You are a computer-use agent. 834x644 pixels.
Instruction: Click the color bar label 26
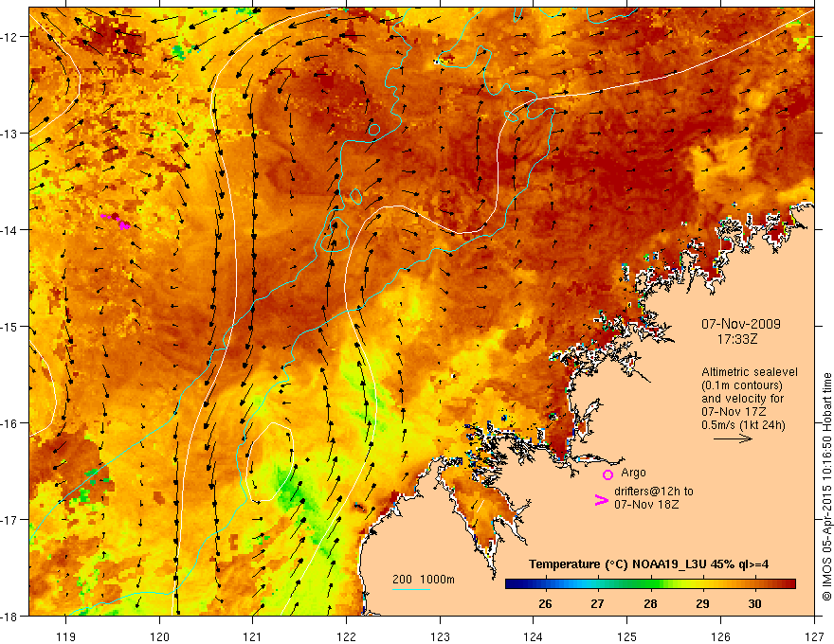point(545,603)
